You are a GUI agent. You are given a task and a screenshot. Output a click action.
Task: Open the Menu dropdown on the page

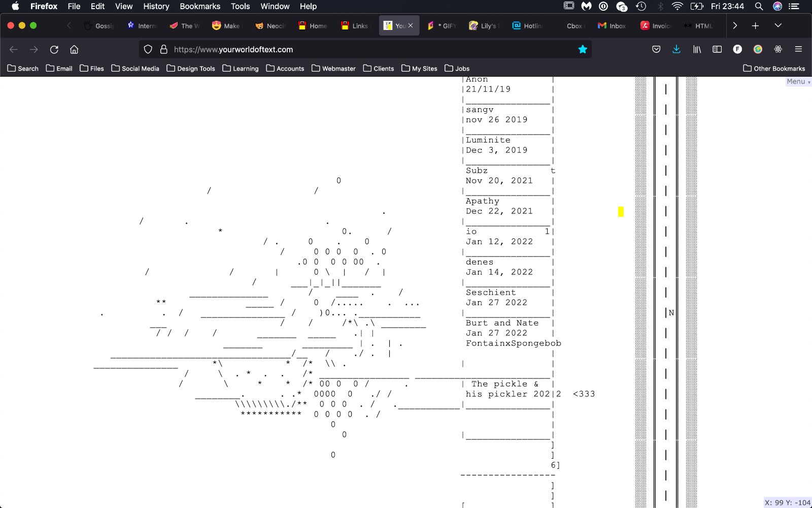pos(798,82)
